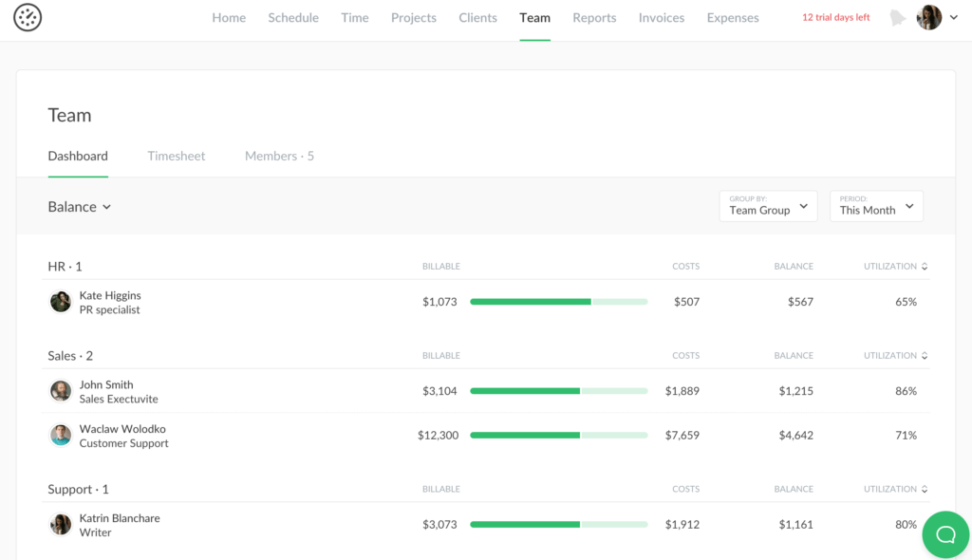Click the $3,073 billable value
This screenshot has width=972, height=560.
pyautogui.click(x=439, y=525)
